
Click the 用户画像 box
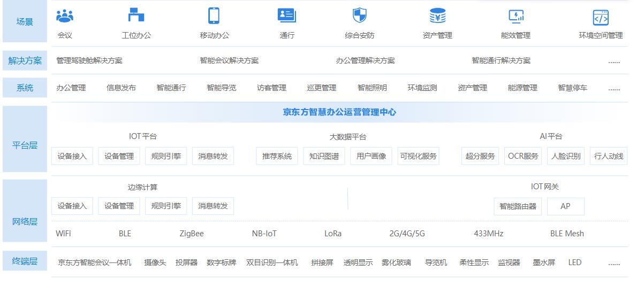[372, 156]
